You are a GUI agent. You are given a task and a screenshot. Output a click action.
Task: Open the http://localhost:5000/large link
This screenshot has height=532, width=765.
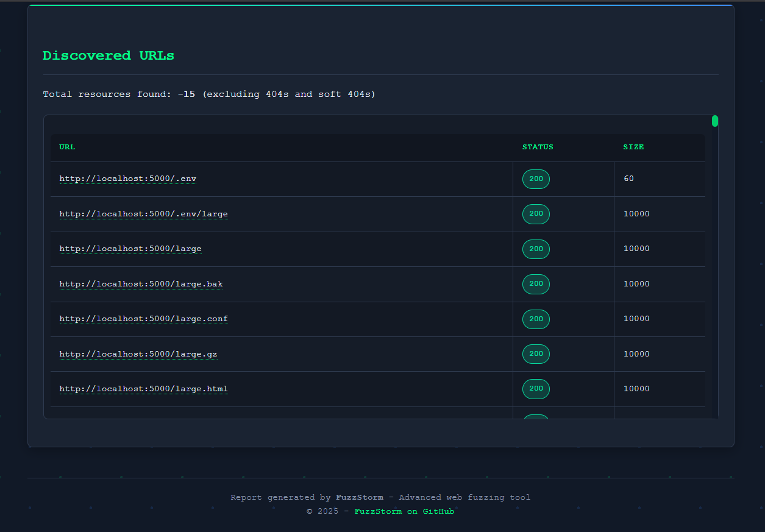[x=130, y=249]
